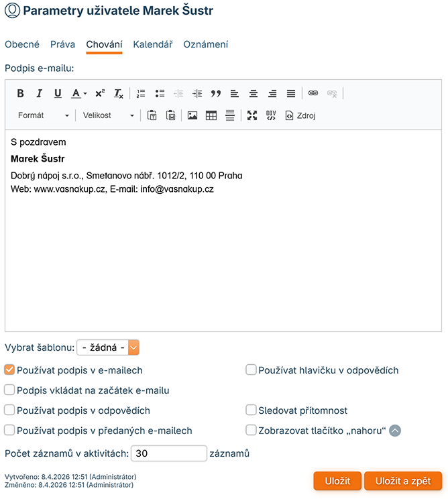Decrease indent of paragraph

(x=178, y=94)
